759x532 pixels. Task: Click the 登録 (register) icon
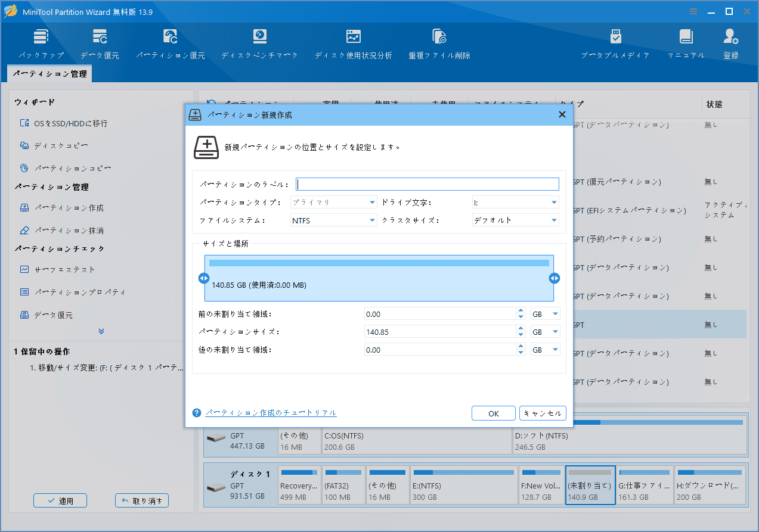click(x=731, y=43)
